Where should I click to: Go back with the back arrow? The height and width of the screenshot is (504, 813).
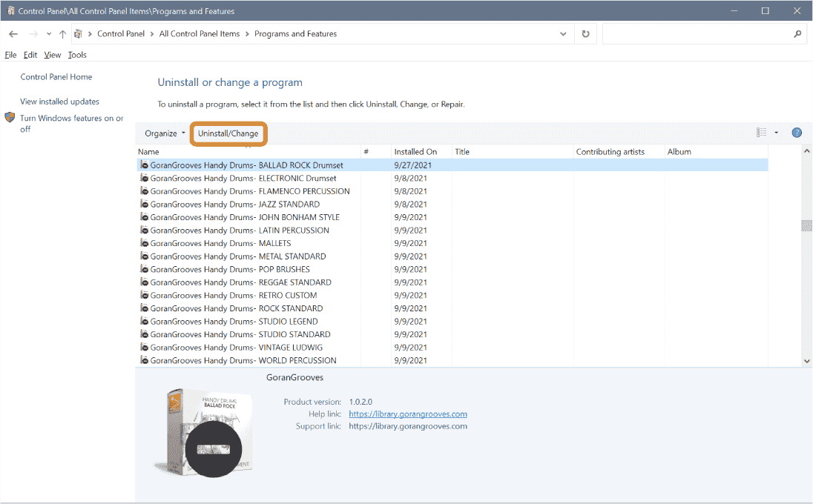coord(13,34)
